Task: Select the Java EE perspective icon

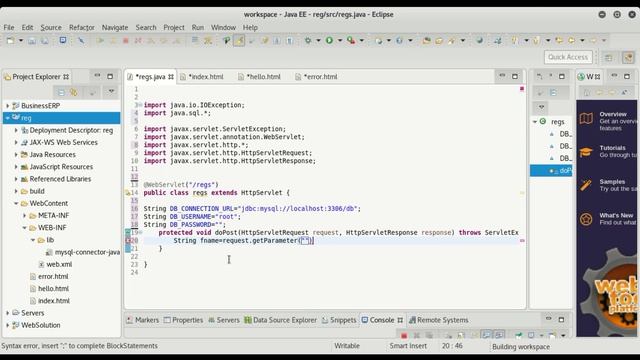Action: pyautogui.click(x=628, y=58)
